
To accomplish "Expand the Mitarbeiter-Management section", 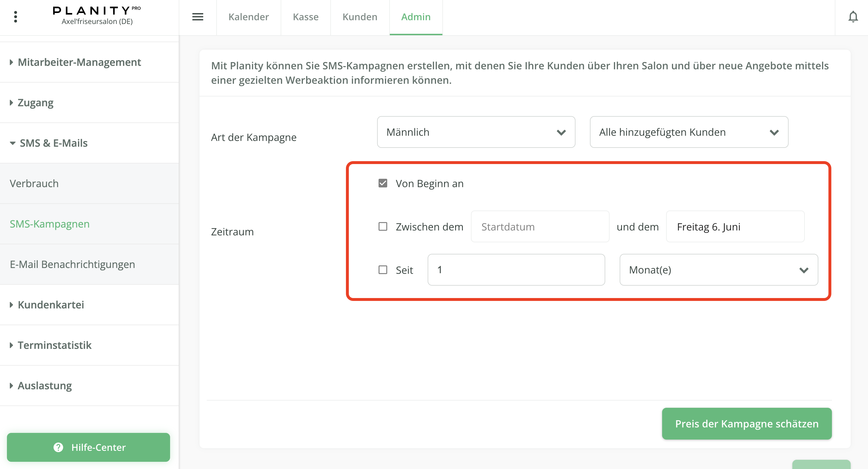I will click(79, 62).
